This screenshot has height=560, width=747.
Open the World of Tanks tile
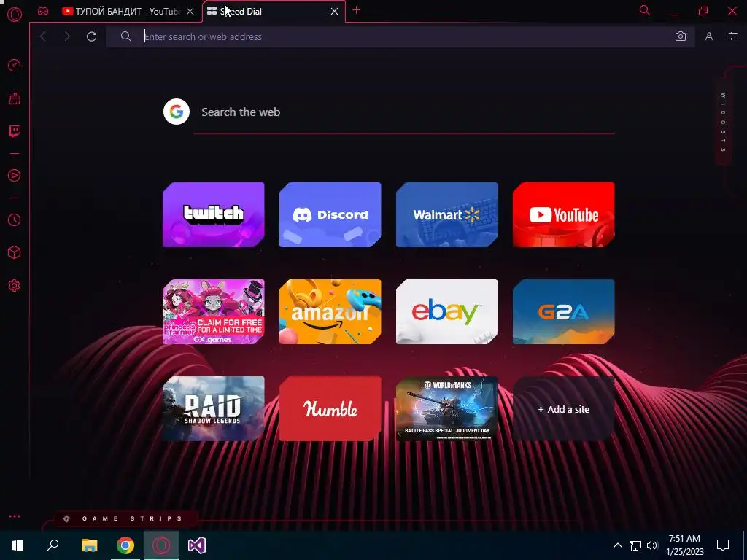[447, 408]
